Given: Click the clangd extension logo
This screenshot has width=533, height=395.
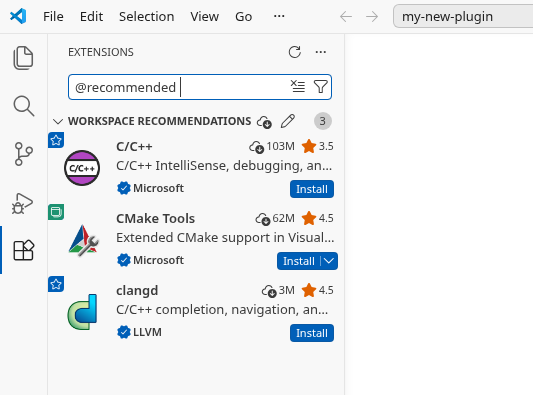Looking at the screenshot, I should 83,312.
